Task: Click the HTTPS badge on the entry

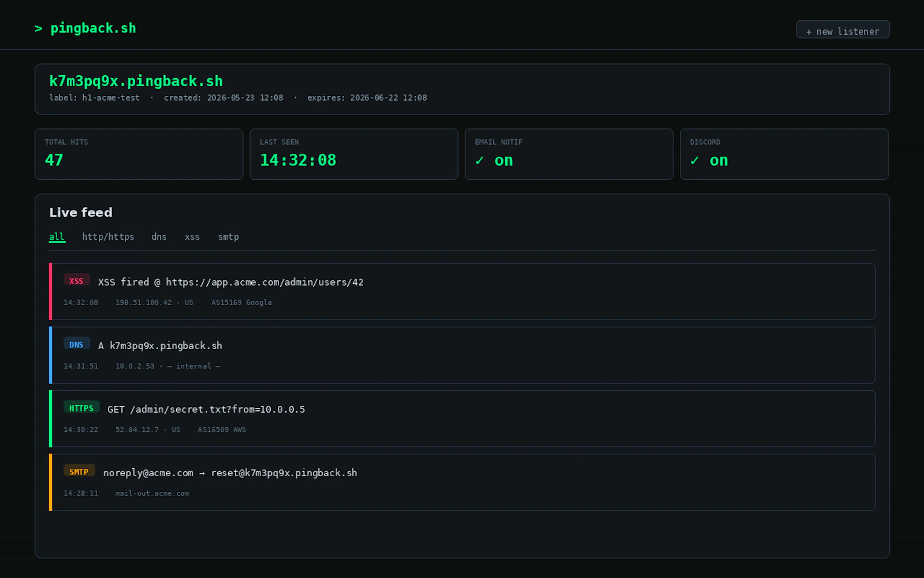Action: click(81, 408)
